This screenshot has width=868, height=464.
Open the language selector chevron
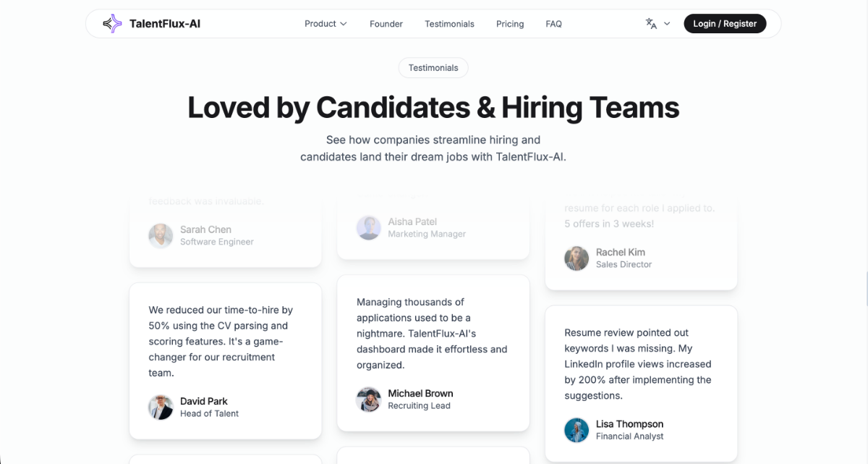click(x=667, y=23)
